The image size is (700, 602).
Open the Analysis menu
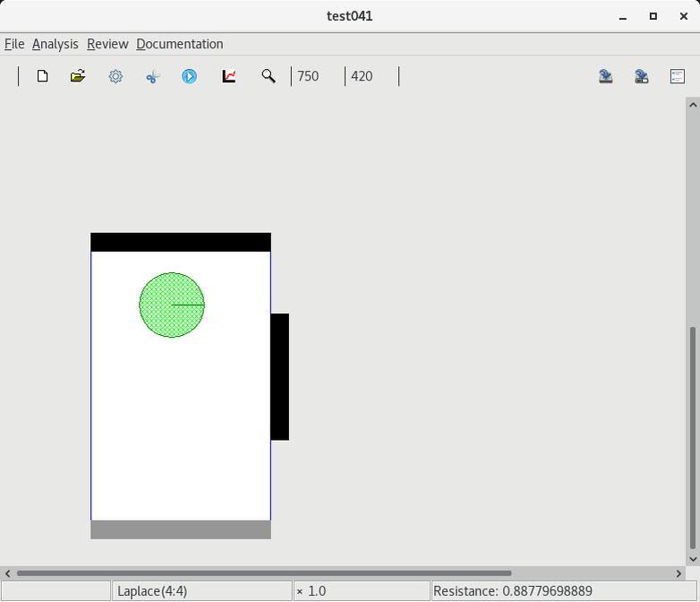coord(55,44)
